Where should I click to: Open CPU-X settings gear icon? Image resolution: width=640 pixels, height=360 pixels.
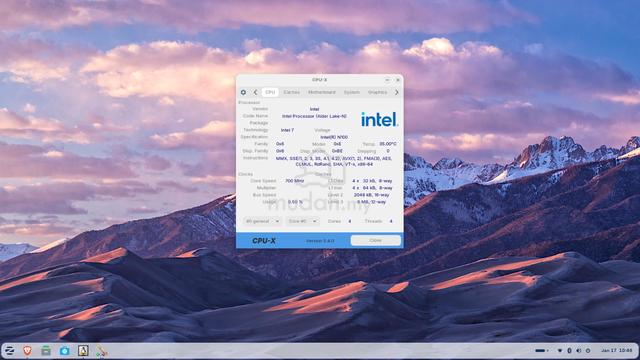coord(243,92)
